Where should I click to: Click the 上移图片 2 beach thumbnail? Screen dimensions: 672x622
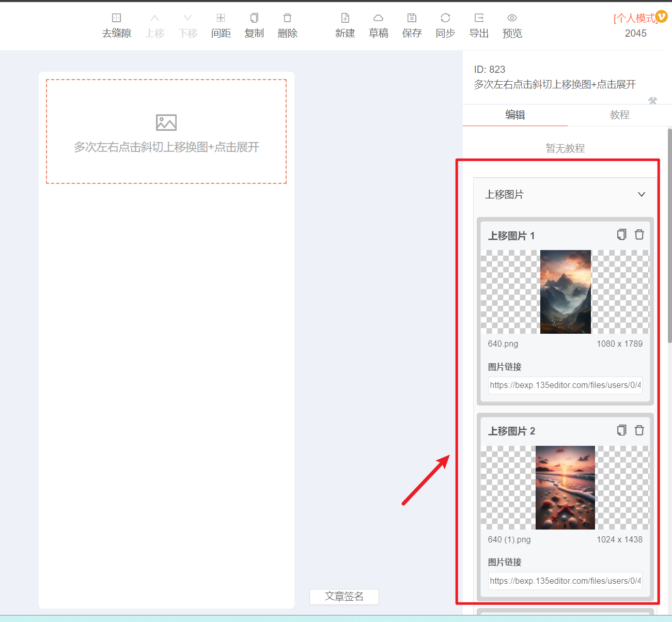(565, 488)
